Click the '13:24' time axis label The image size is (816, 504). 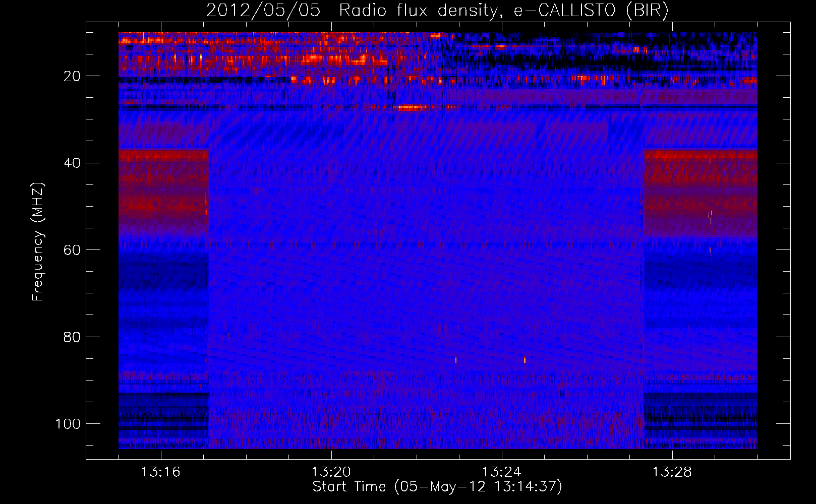502,472
